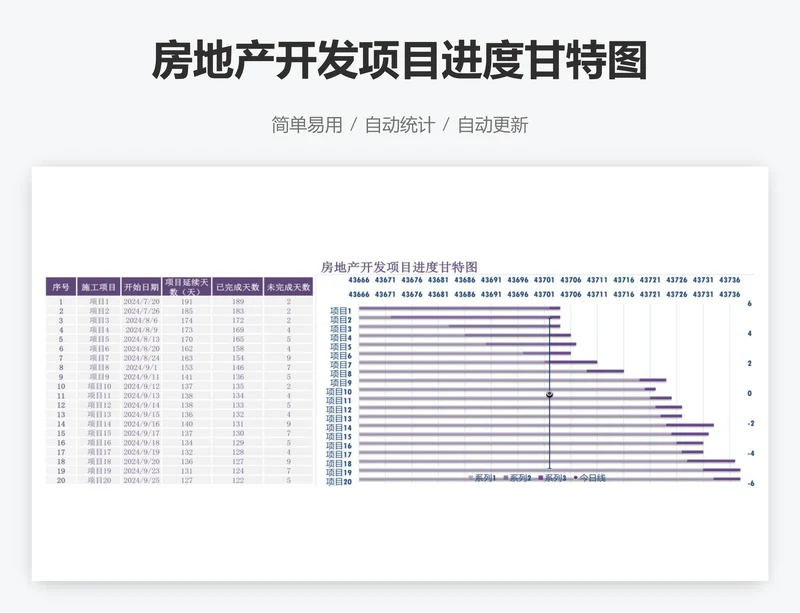Select the start date cell 2024/9/11

coord(141,377)
